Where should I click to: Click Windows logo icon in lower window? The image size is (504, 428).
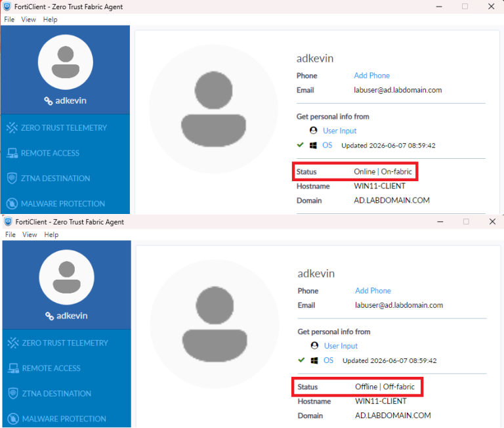(314, 360)
